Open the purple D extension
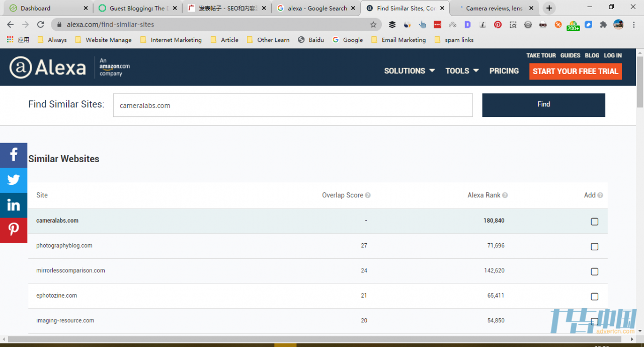 click(x=467, y=24)
